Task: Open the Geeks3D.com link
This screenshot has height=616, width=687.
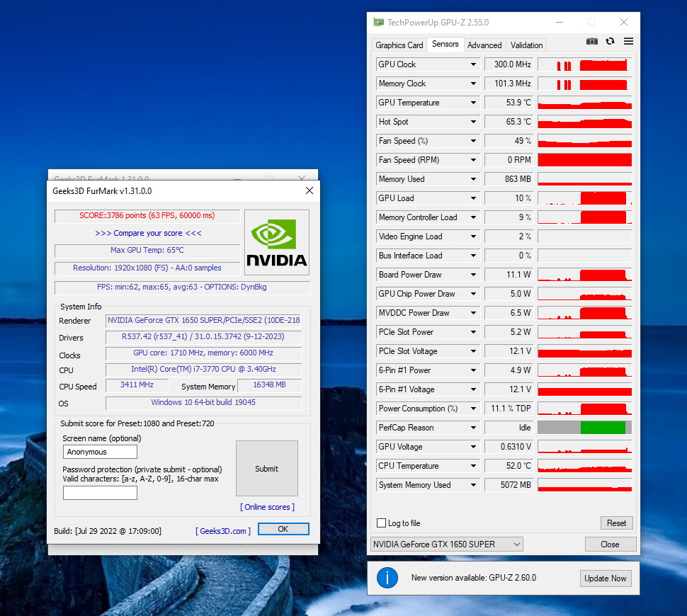Action: [223, 531]
